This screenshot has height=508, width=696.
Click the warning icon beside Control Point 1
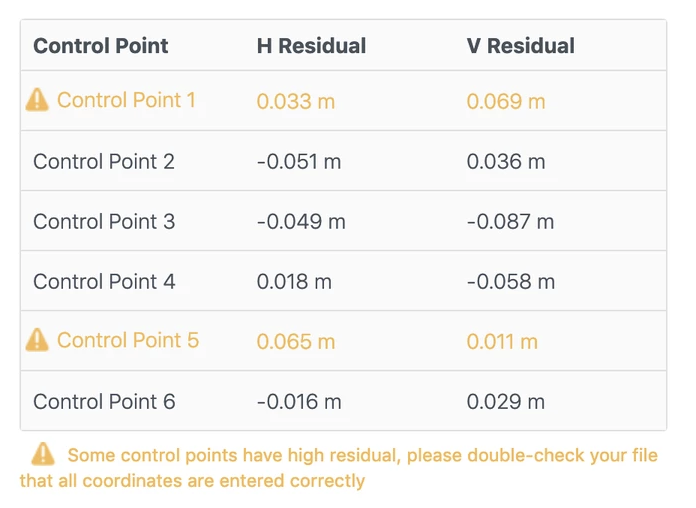tap(37, 99)
